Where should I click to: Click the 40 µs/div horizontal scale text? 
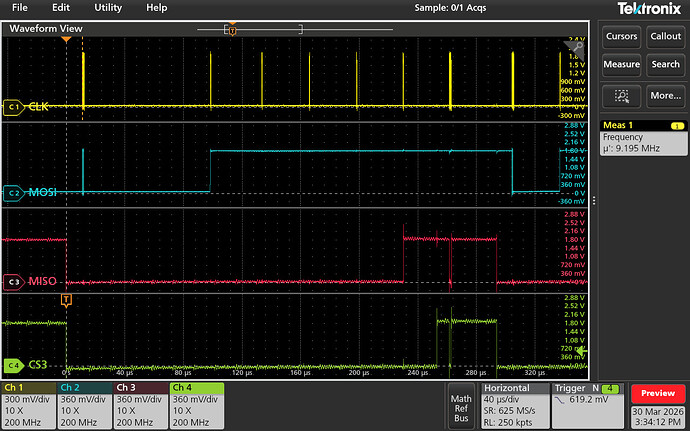pos(505,399)
